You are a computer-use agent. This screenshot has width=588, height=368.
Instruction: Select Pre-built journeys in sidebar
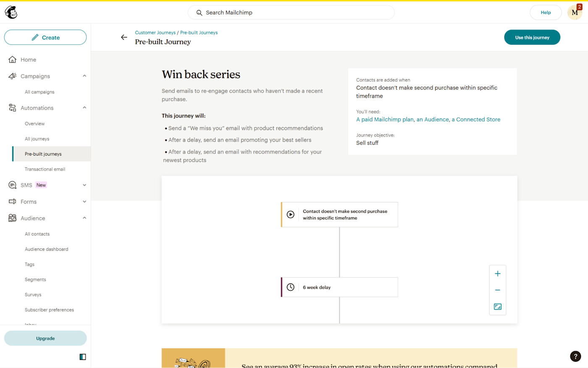(x=51, y=154)
